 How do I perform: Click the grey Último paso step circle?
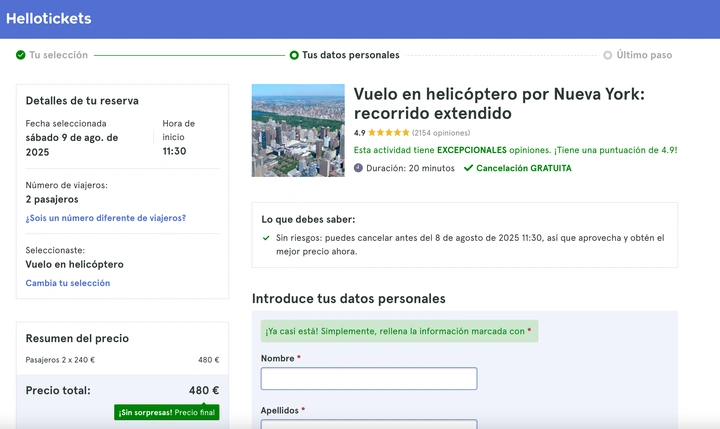tap(608, 55)
